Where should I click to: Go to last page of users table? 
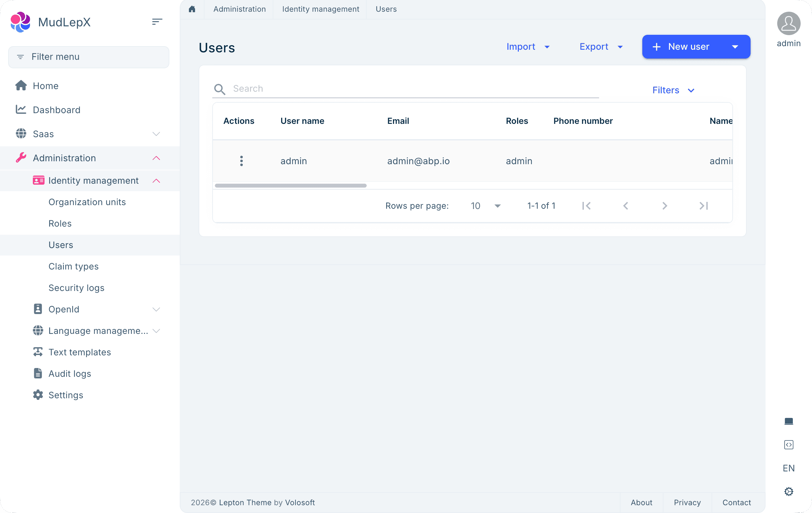click(x=704, y=206)
